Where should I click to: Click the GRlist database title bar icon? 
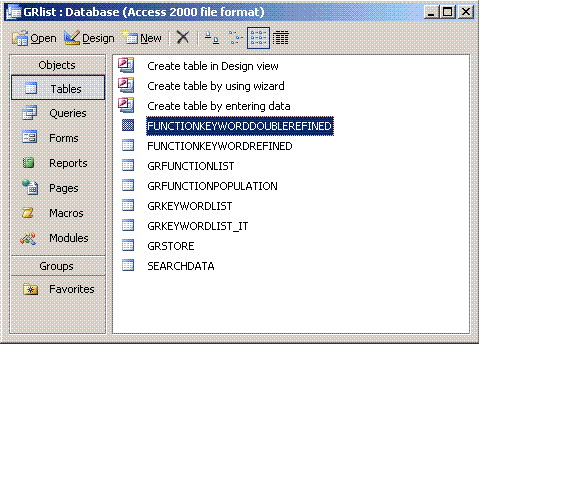pos(14,12)
